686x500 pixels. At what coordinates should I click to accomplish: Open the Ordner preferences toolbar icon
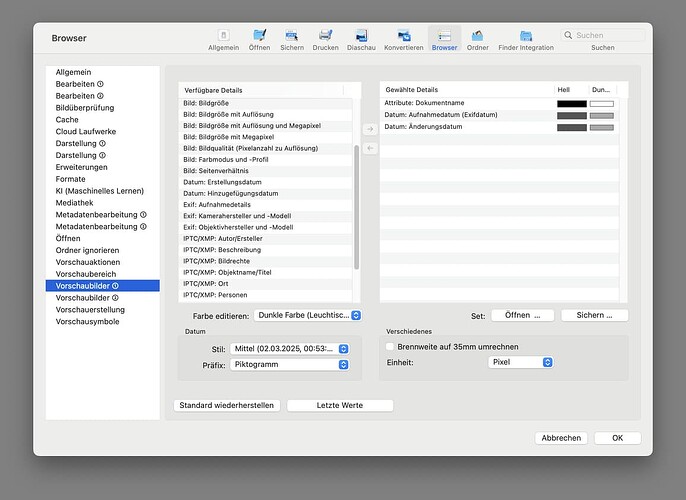point(478,39)
